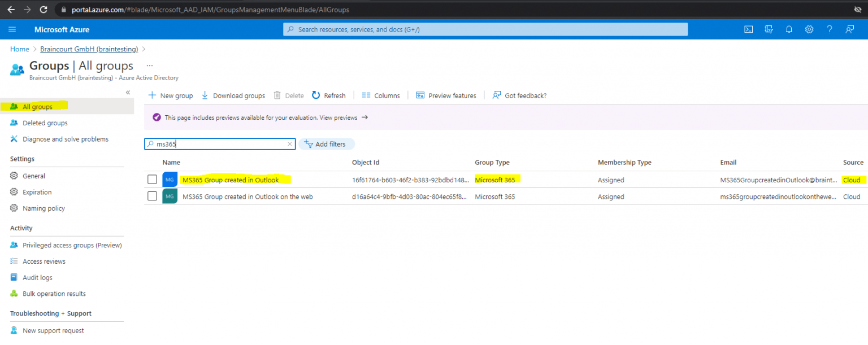
Task: Check the MS365 Group created in Outlook checkbox
Action: click(x=152, y=179)
